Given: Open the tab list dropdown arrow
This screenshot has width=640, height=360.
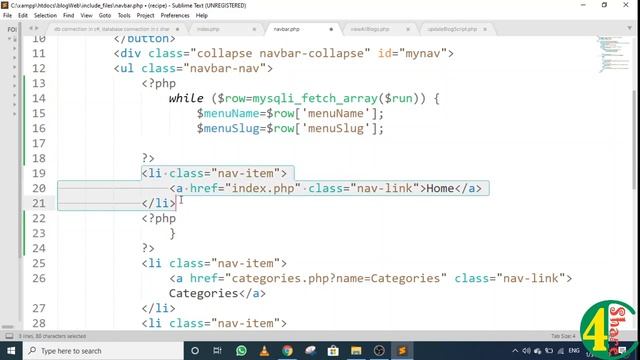Looking at the screenshot, I should pyautogui.click(x=629, y=28).
